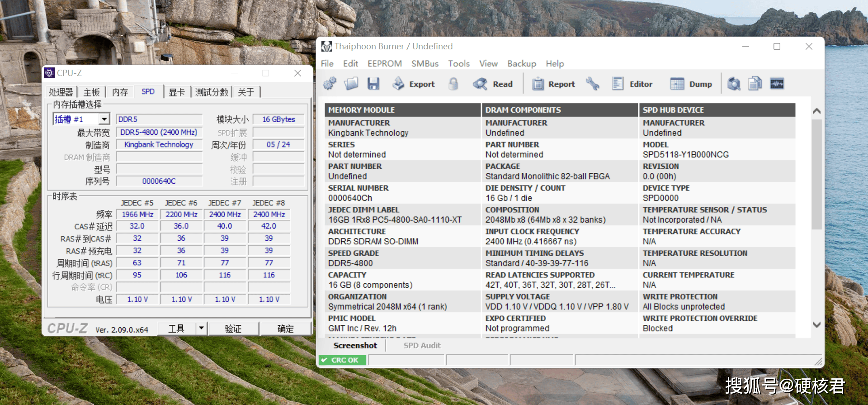868x405 pixels.
Task: Click the padlock icon in Thaiphoon toolbar
Action: pos(453,84)
